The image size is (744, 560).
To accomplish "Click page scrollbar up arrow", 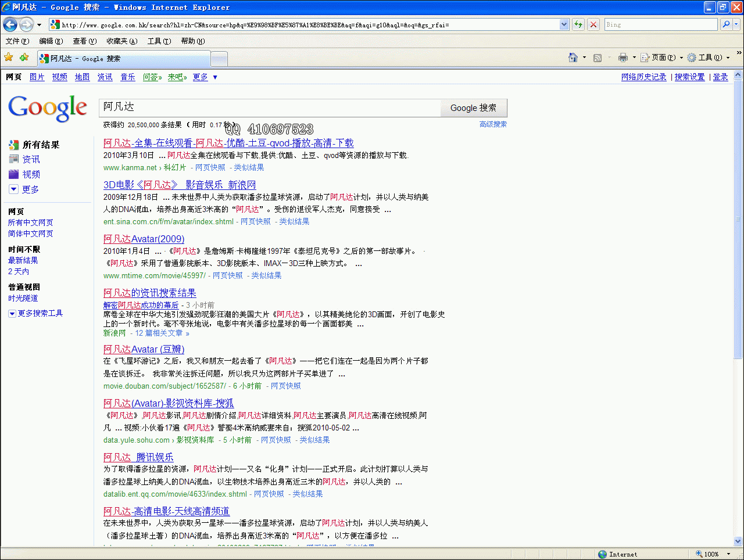I will 738,76.
